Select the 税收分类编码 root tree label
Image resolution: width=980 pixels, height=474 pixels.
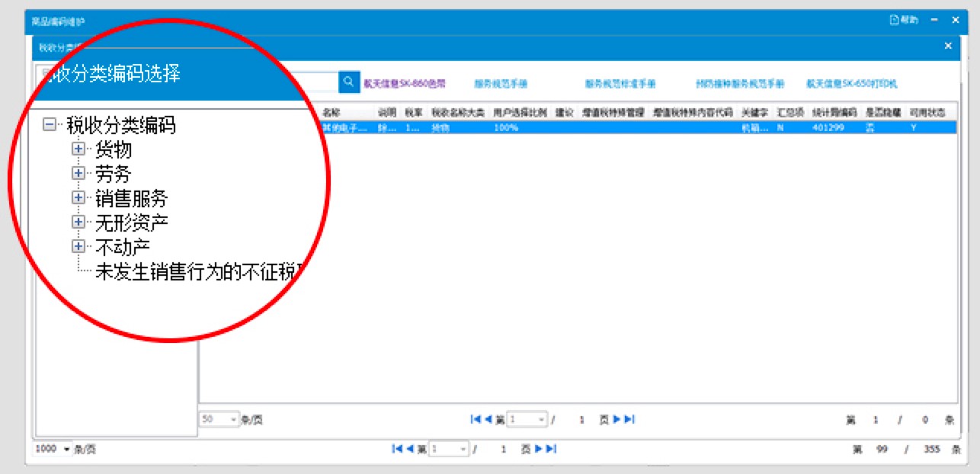click(121, 124)
